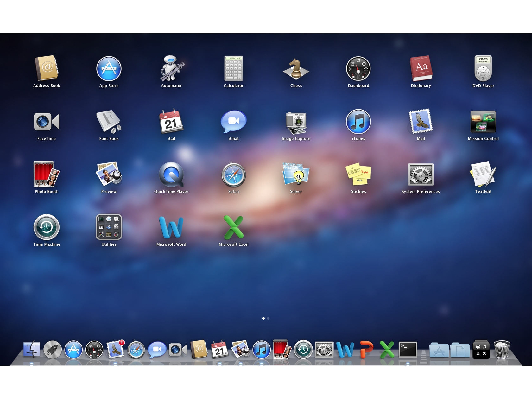Viewport: 532px width, 399px height.
Task: Launch the Calculator app
Action: coord(234,68)
